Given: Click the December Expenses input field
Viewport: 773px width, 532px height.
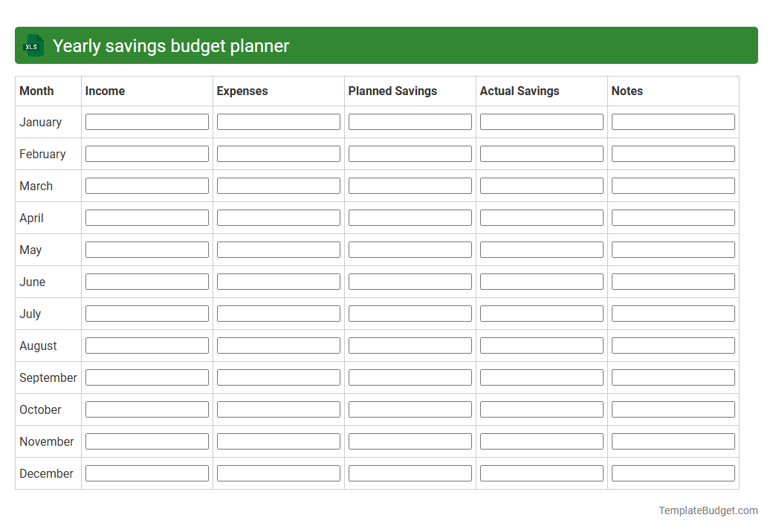Looking at the screenshot, I should pos(278,473).
